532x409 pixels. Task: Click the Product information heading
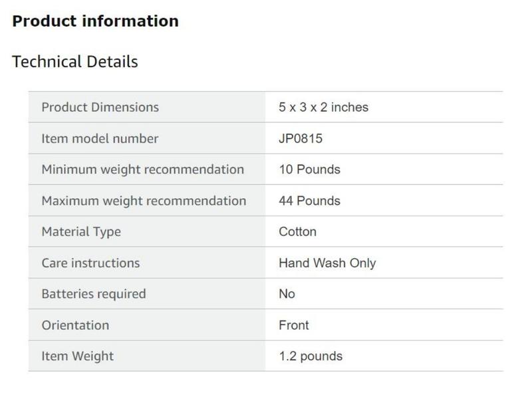[x=95, y=21]
